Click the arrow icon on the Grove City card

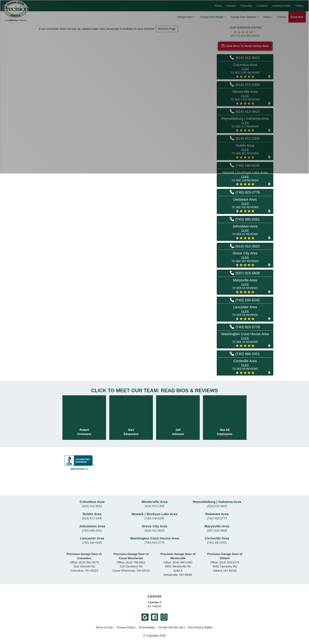coord(270,265)
